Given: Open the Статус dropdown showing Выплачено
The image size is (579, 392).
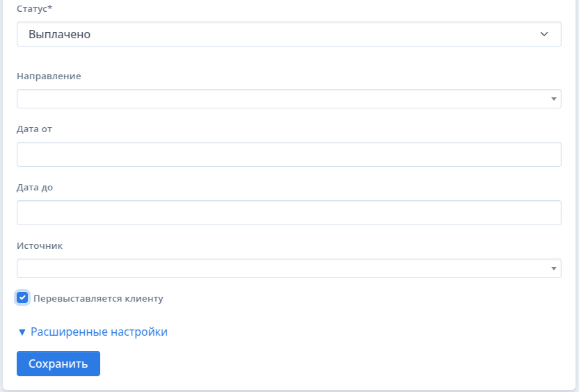Looking at the screenshot, I should (x=289, y=34).
